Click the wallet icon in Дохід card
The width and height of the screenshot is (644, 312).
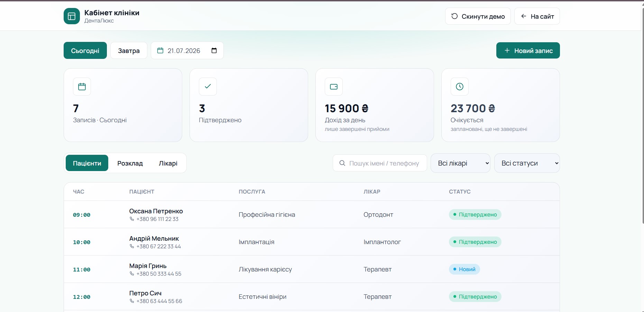pyautogui.click(x=334, y=87)
